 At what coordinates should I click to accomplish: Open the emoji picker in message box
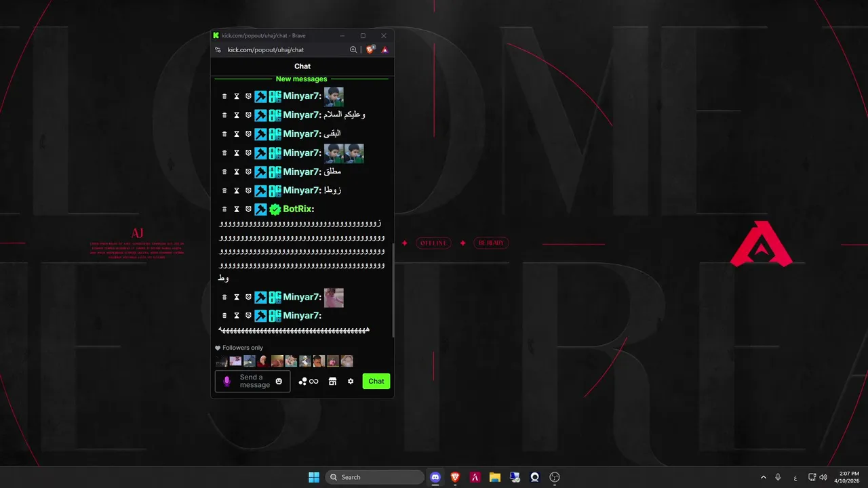(279, 381)
